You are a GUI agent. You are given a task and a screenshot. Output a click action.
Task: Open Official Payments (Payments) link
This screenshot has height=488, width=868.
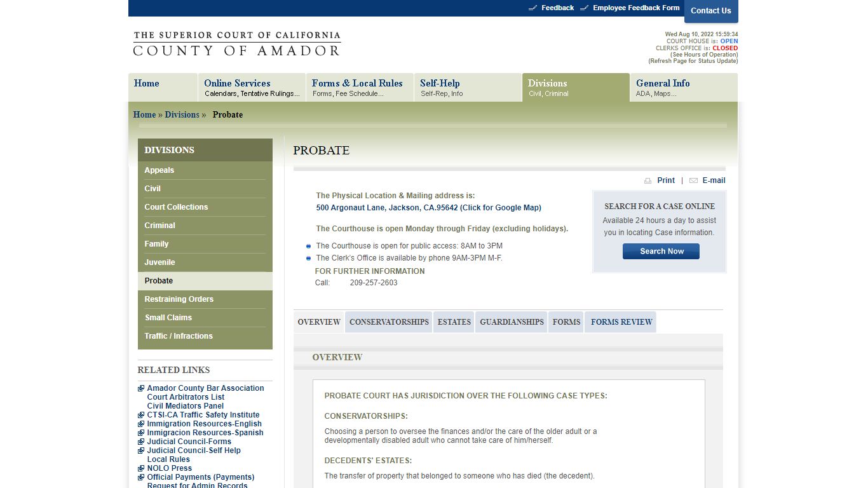[200, 477]
